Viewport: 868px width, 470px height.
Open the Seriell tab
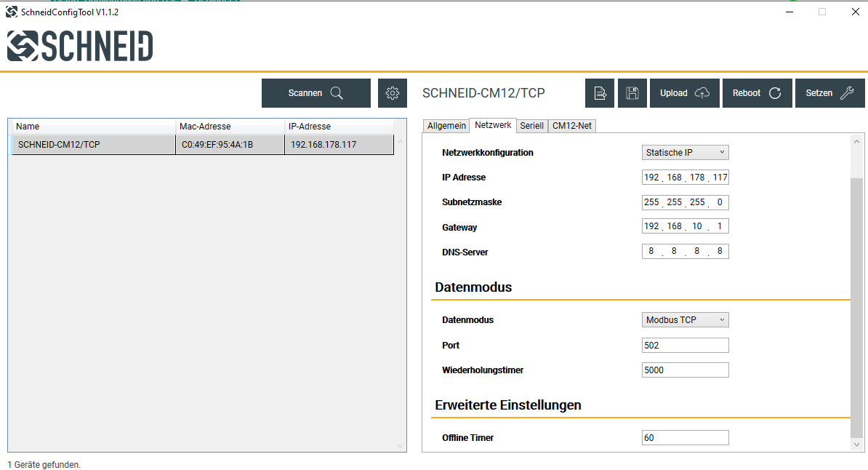click(x=531, y=126)
